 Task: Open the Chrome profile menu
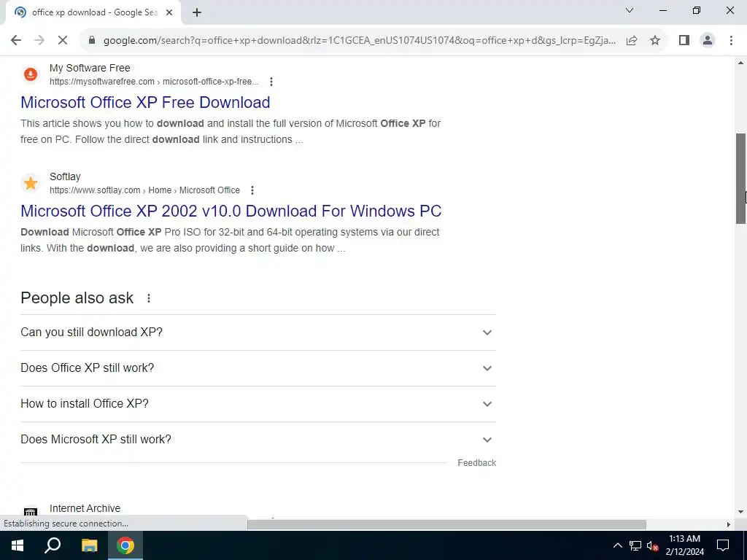point(708,40)
